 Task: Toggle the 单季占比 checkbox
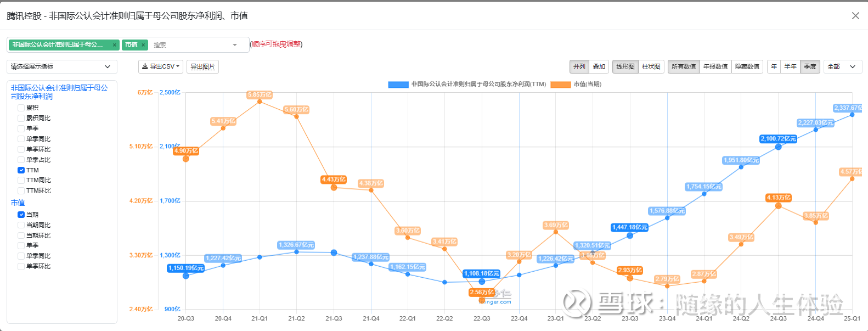[x=21, y=160]
